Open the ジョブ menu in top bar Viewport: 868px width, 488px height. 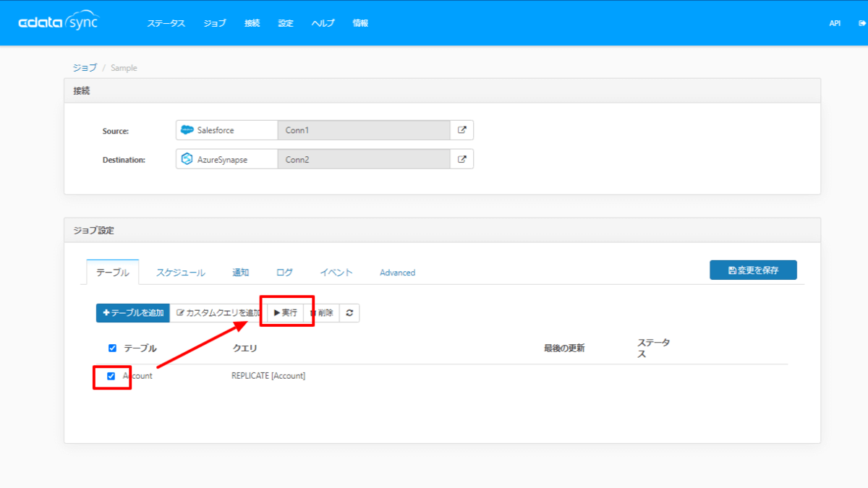click(x=215, y=23)
